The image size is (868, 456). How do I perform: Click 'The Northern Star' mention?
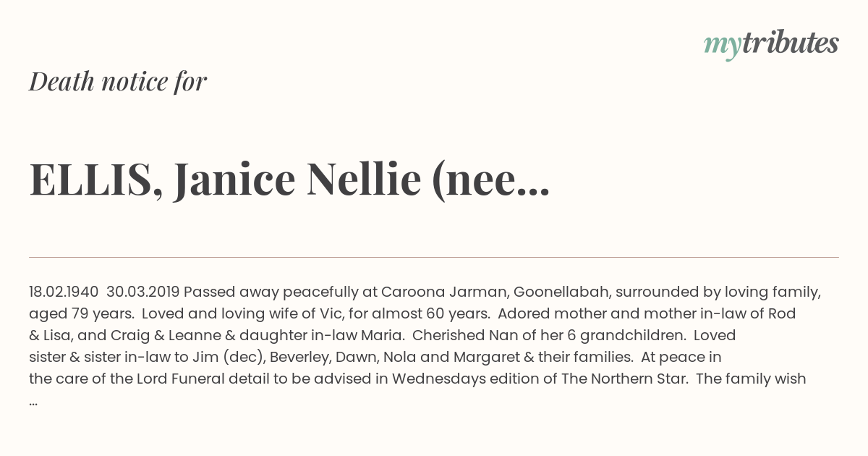coord(624,379)
